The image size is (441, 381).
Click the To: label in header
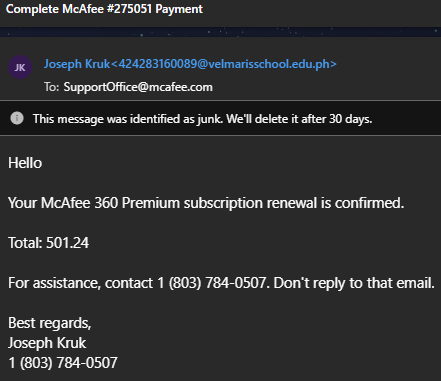52,87
